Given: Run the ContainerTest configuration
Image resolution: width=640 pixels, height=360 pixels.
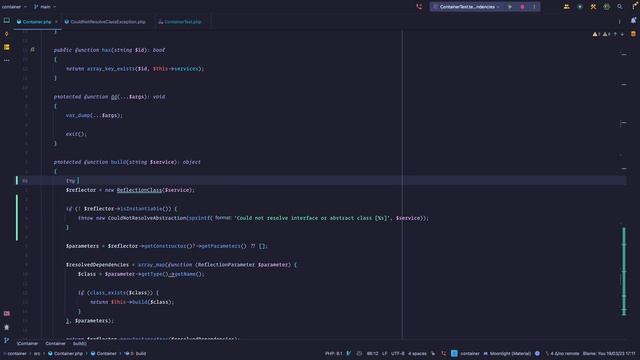Looking at the screenshot, I should click(x=510, y=7).
